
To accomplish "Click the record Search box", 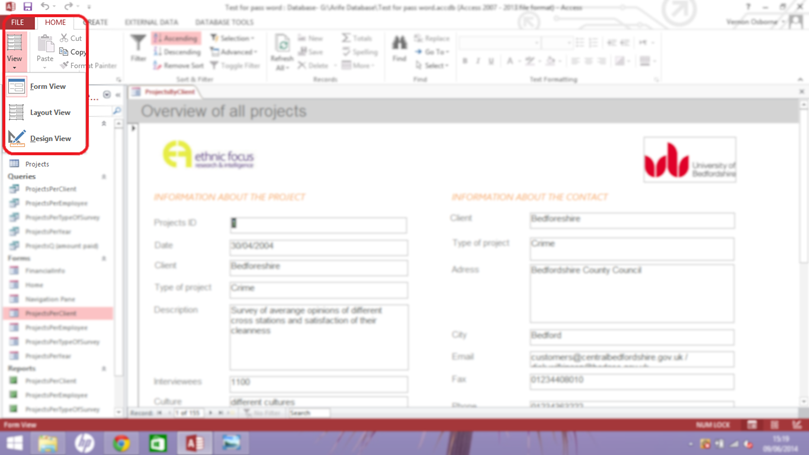I will (x=309, y=413).
